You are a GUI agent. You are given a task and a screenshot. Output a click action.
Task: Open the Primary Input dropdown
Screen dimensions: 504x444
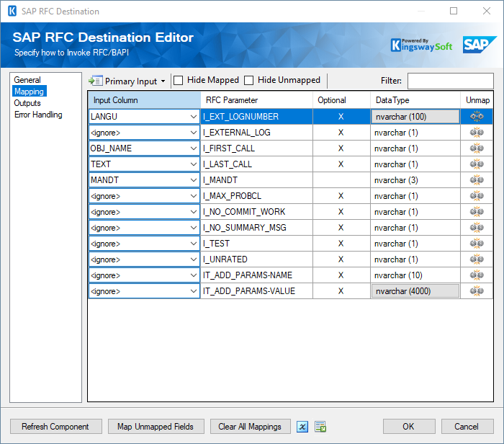click(163, 81)
